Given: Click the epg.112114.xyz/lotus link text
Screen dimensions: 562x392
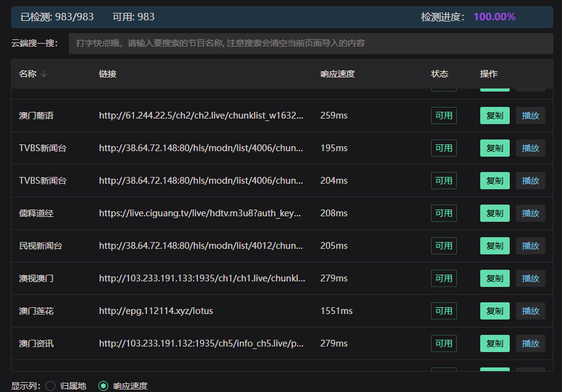Looking at the screenshot, I should 156,311.
